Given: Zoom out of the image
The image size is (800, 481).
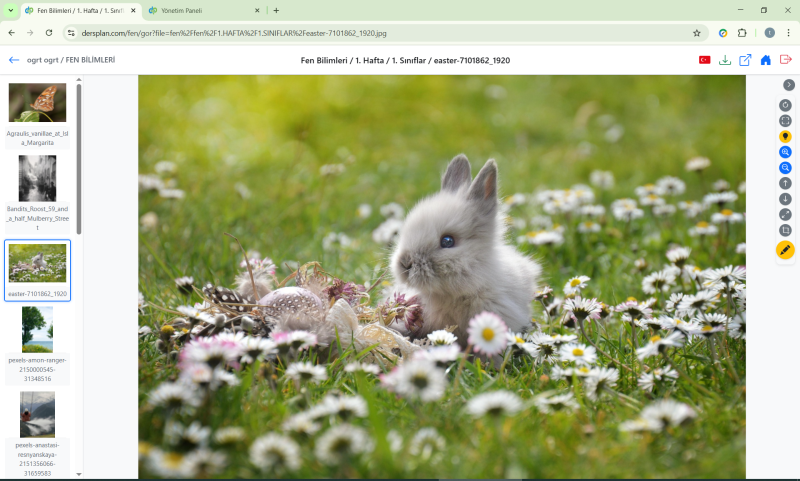Looking at the screenshot, I should click(x=785, y=168).
